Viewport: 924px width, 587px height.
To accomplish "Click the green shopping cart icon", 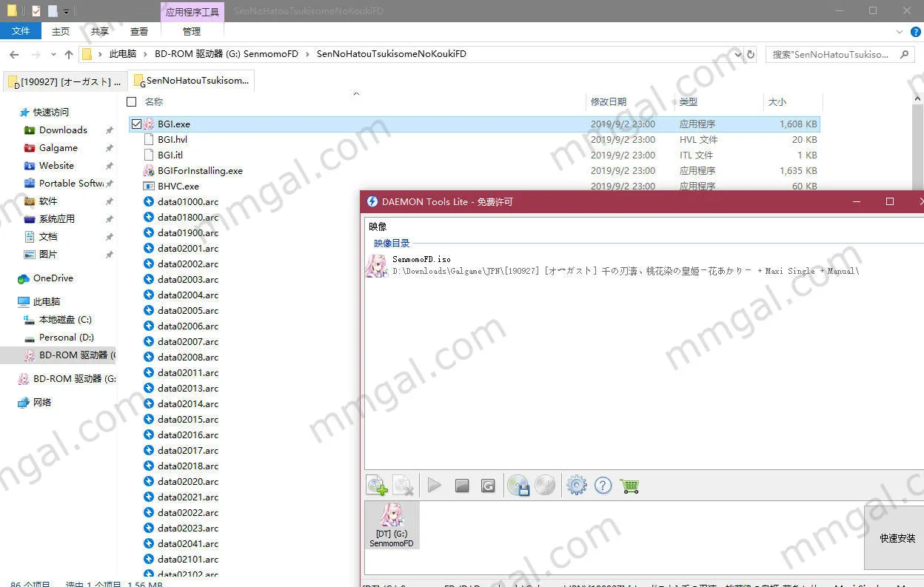I will pos(630,486).
